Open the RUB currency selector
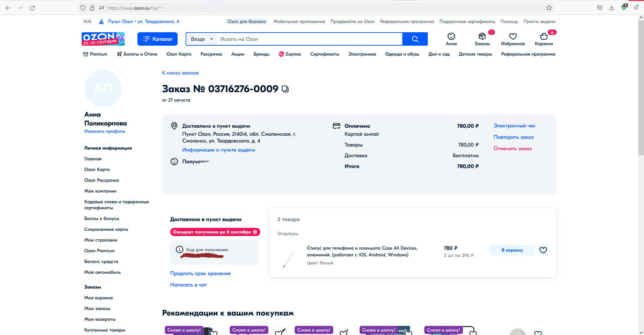This screenshot has height=335, width=644. pyautogui.click(x=87, y=21)
